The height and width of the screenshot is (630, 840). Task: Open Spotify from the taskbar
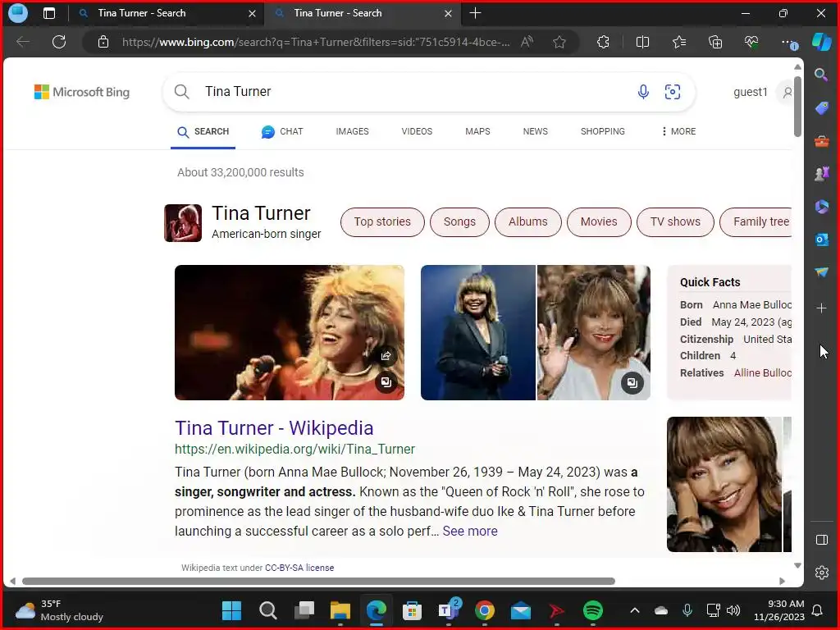coord(592,610)
